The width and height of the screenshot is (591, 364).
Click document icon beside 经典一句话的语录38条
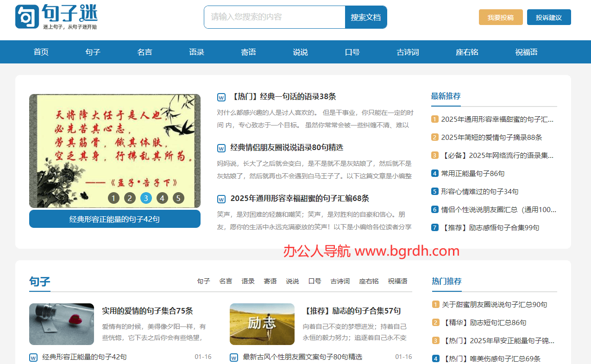(221, 97)
